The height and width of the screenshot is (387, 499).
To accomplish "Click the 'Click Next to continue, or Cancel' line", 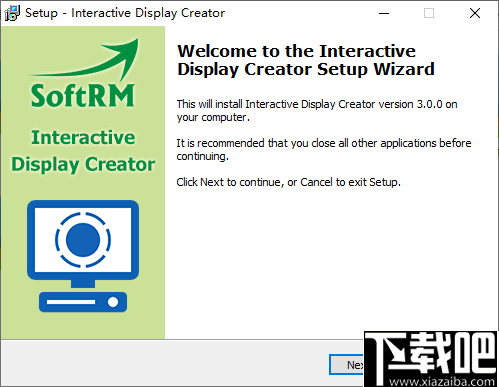I will point(288,182).
